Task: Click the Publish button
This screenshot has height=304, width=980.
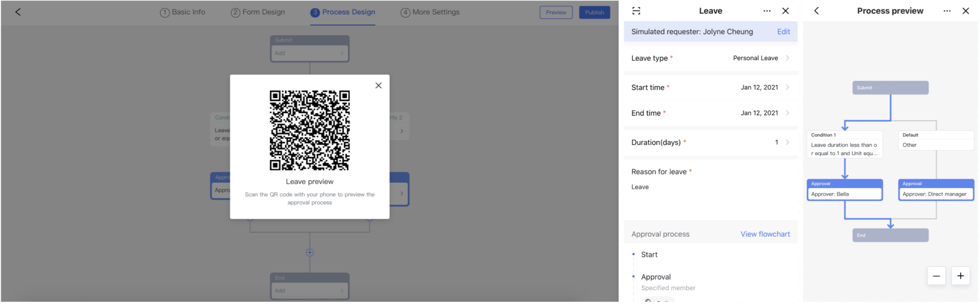Action: [594, 12]
